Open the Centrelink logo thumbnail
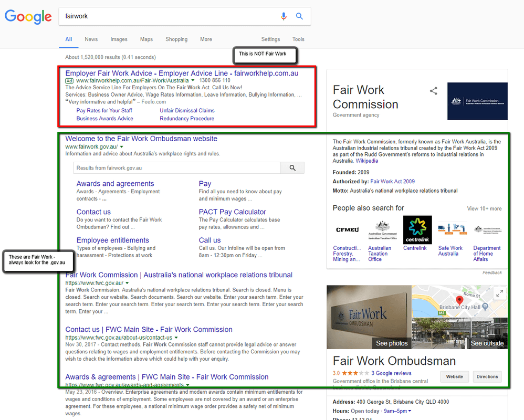 point(417,229)
